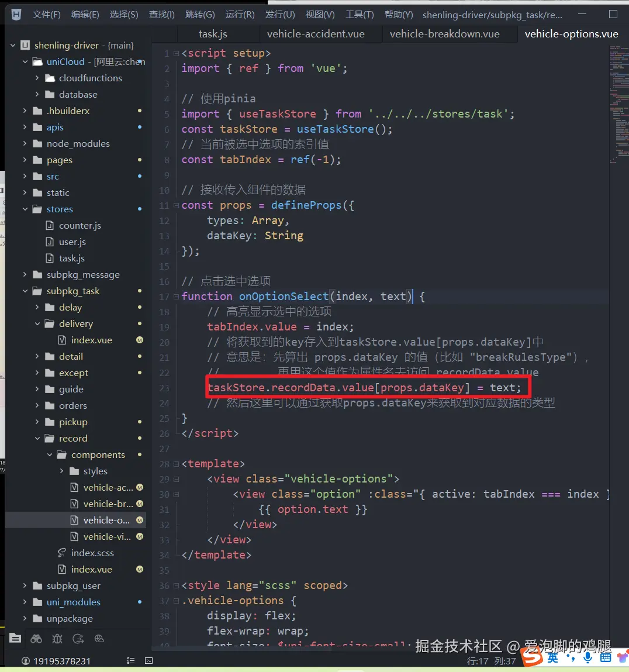
Task: Open the binoculars search panel
Action: tap(36, 639)
